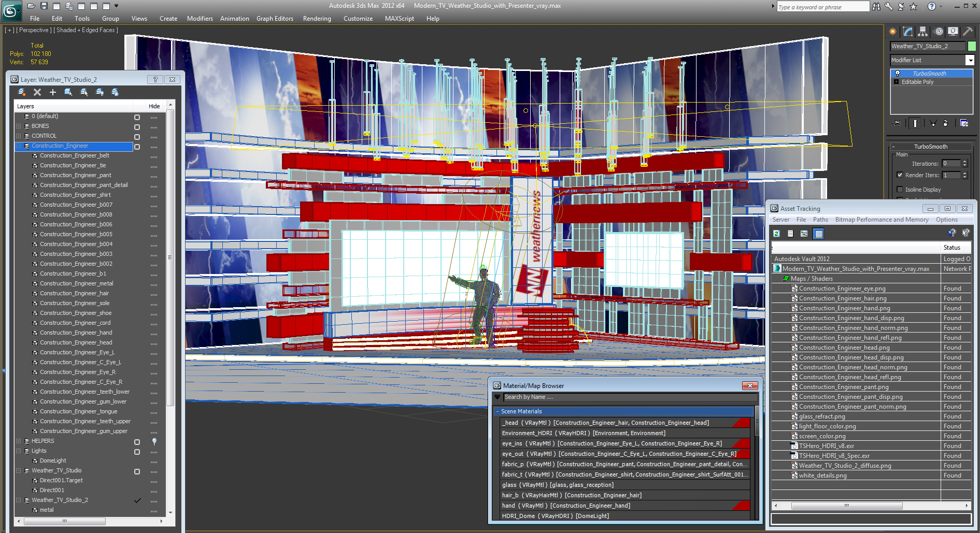Collapse Scene Materials group in Material Browser
Image resolution: width=980 pixels, height=533 pixels.
click(498, 411)
